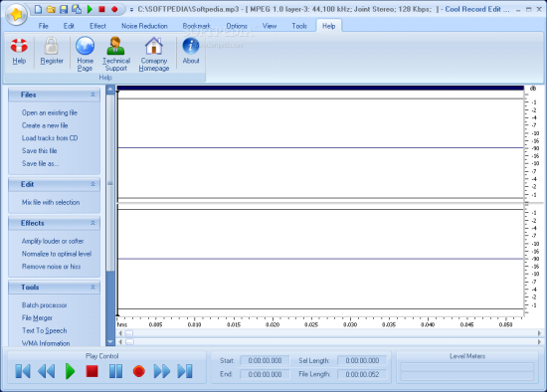Collapse the Effects panel section
Viewport: 547px width, 392px height.
(x=92, y=223)
